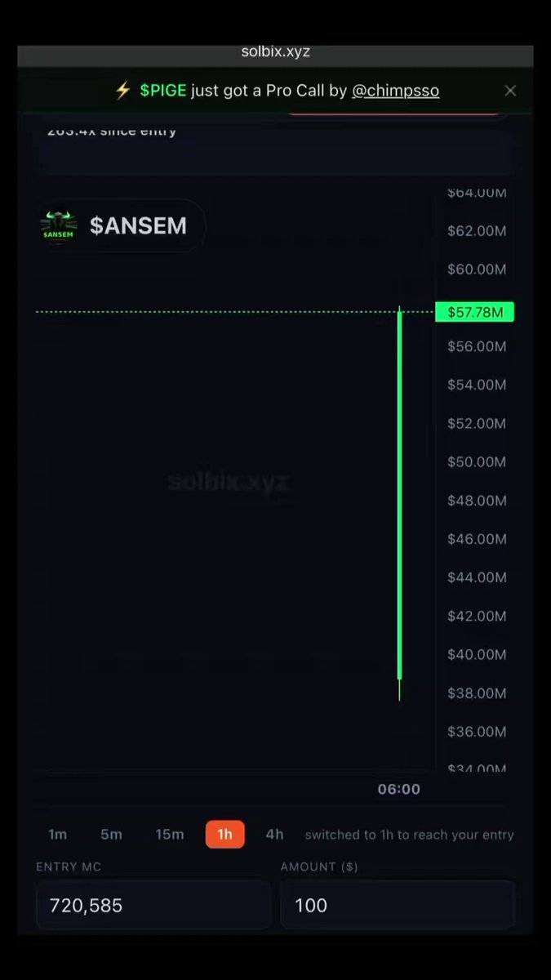Click the 06:00 time axis label

398,789
